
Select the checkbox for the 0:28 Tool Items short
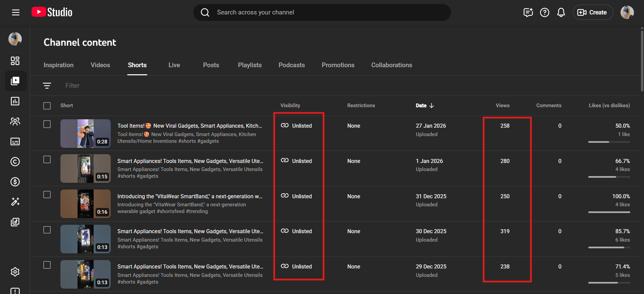[47, 124]
